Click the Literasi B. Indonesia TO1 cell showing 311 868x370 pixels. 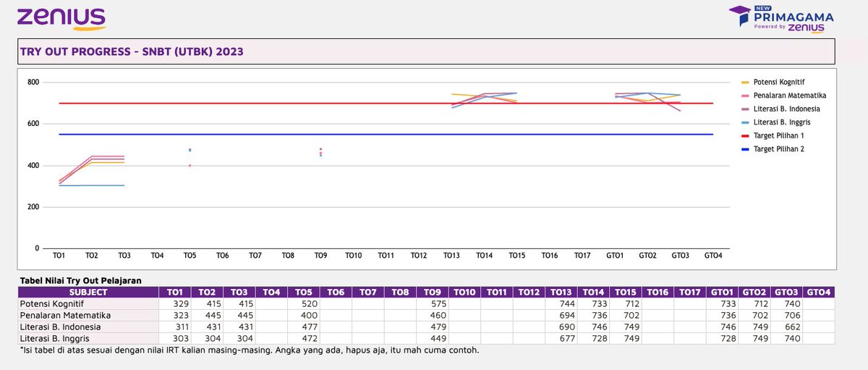tap(175, 327)
